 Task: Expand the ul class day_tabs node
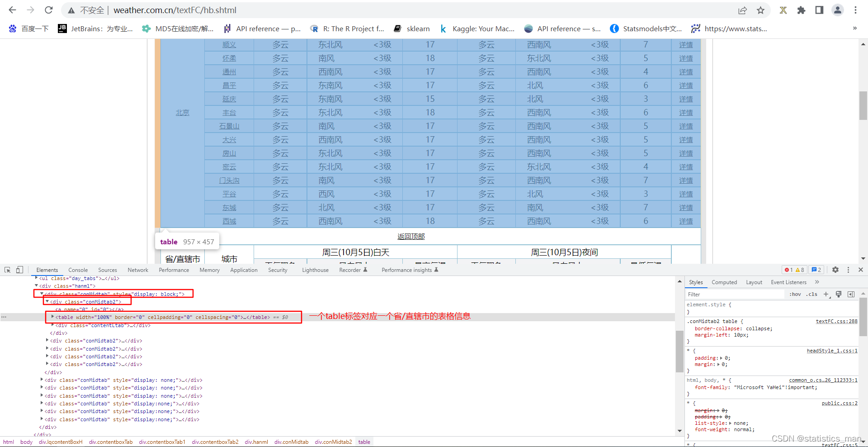37,278
